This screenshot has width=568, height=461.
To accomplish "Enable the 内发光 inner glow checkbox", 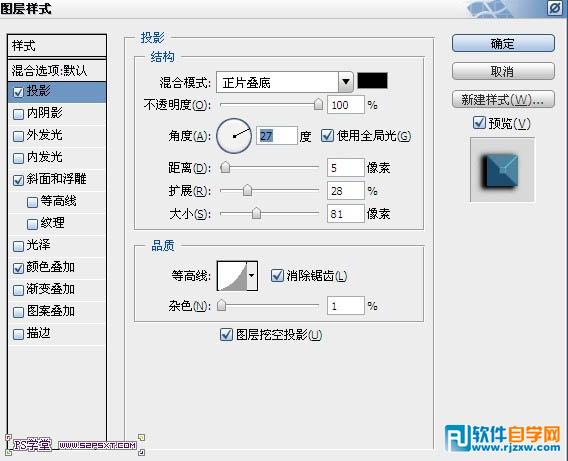I will (x=18, y=158).
